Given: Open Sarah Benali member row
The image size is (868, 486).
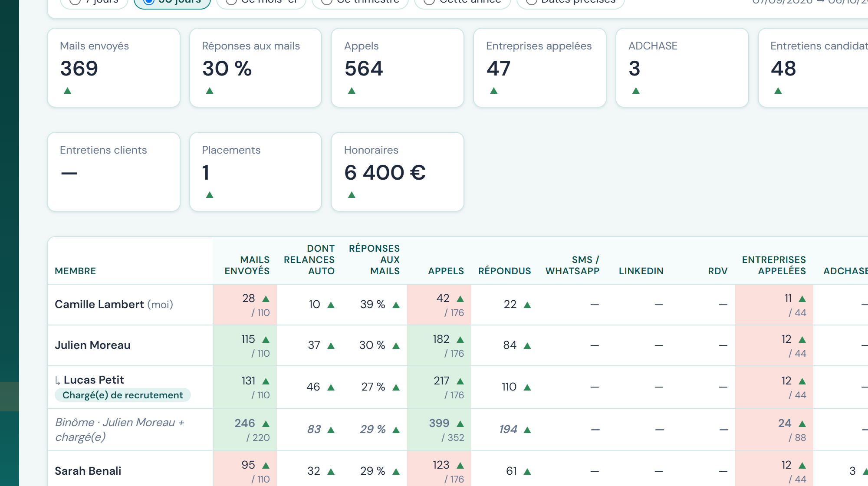Looking at the screenshot, I should pyautogui.click(x=88, y=471).
